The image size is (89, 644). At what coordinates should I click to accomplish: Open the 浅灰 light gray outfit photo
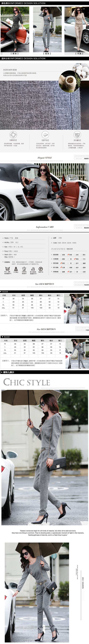click(47, 29)
